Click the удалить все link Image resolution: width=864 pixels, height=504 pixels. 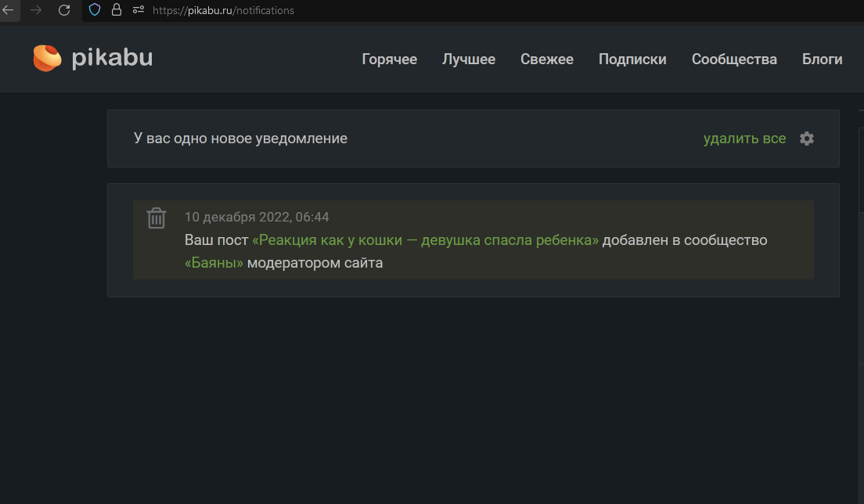point(744,139)
